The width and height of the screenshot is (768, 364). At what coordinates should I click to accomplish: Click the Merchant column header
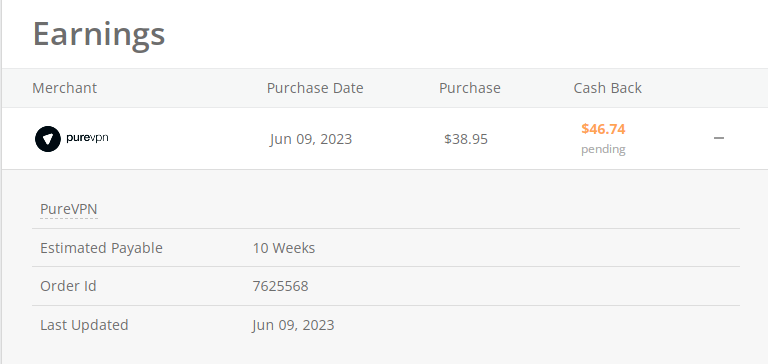click(x=65, y=88)
